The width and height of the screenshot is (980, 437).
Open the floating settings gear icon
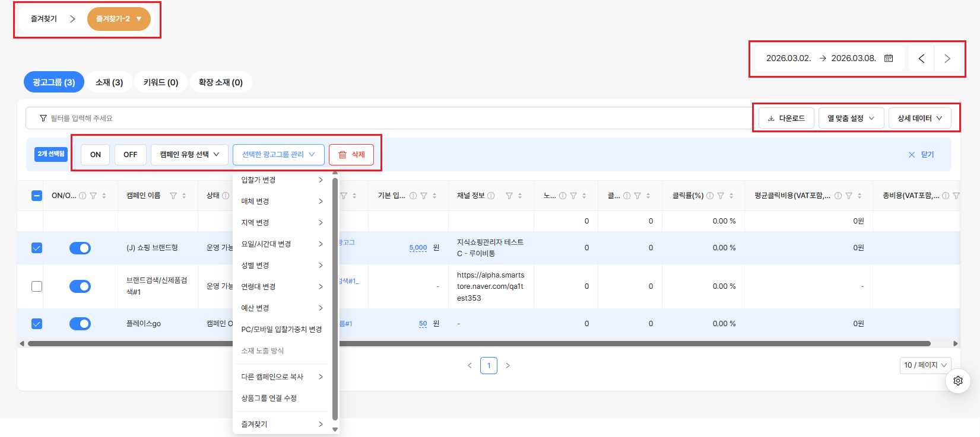(958, 381)
